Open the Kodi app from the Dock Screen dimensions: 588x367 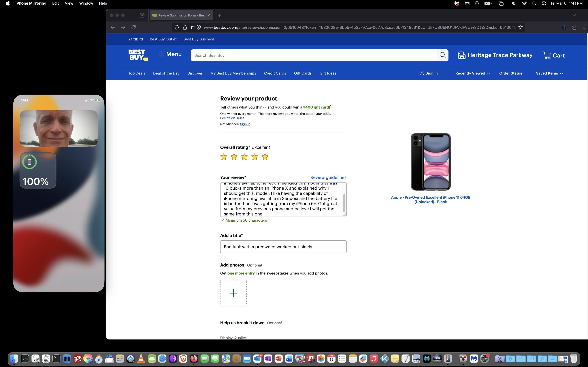click(x=384, y=358)
